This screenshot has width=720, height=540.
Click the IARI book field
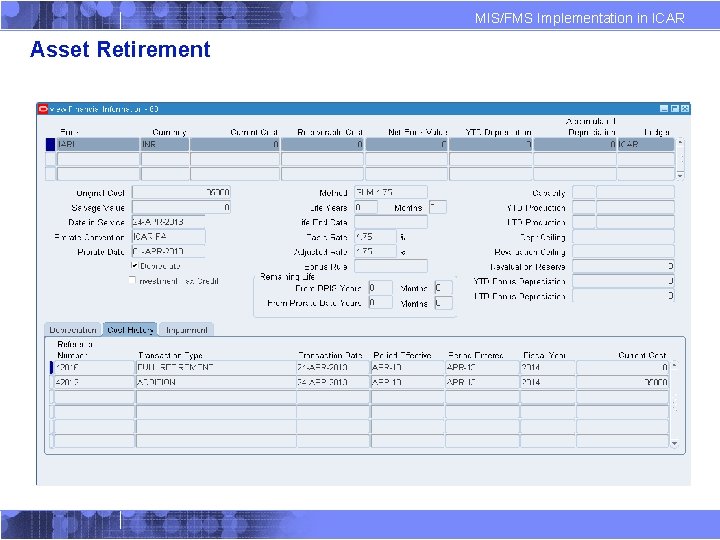pyautogui.click(x=98, y=144)
